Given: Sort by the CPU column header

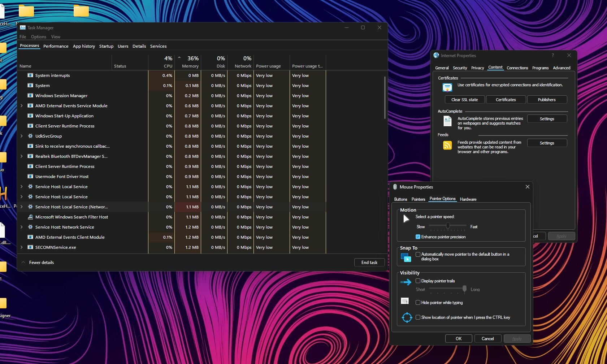Looking at the screenshot, I should [x=161, y=62].
